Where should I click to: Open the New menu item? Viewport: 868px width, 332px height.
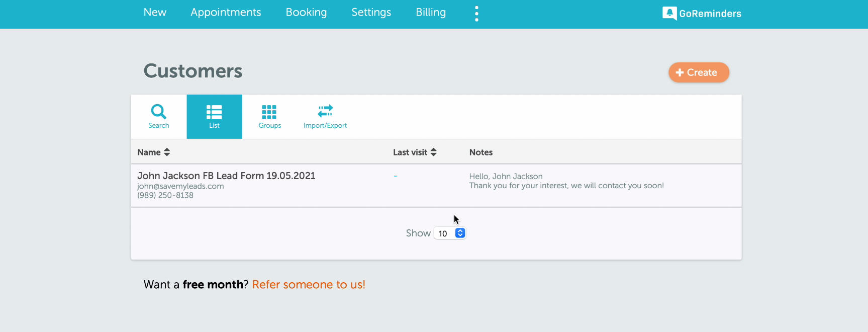[x=155, y=12]
